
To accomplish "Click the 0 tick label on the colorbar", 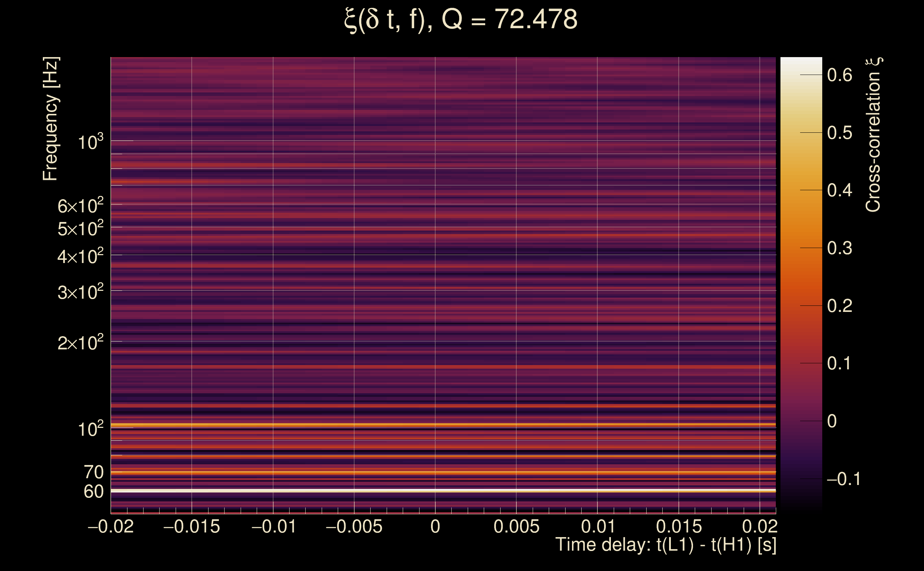I will click(x=832, y=421).
